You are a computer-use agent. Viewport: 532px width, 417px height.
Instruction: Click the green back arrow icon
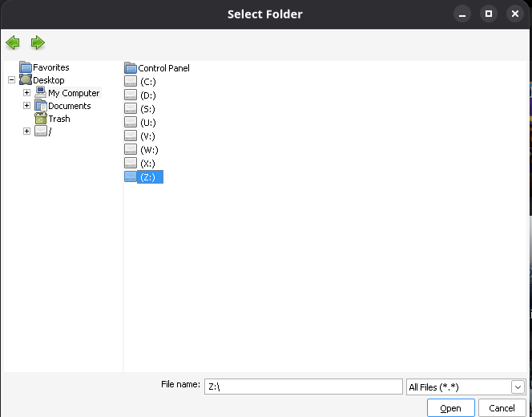point(12,43)
